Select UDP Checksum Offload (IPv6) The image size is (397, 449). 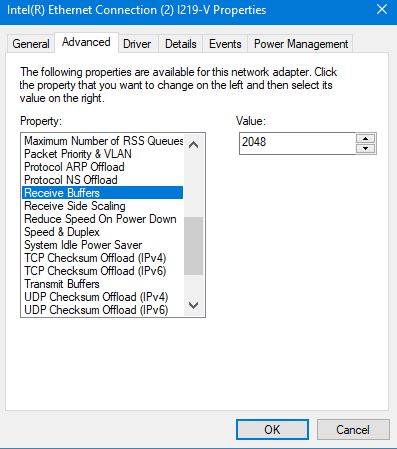click(x=103, y=310)
